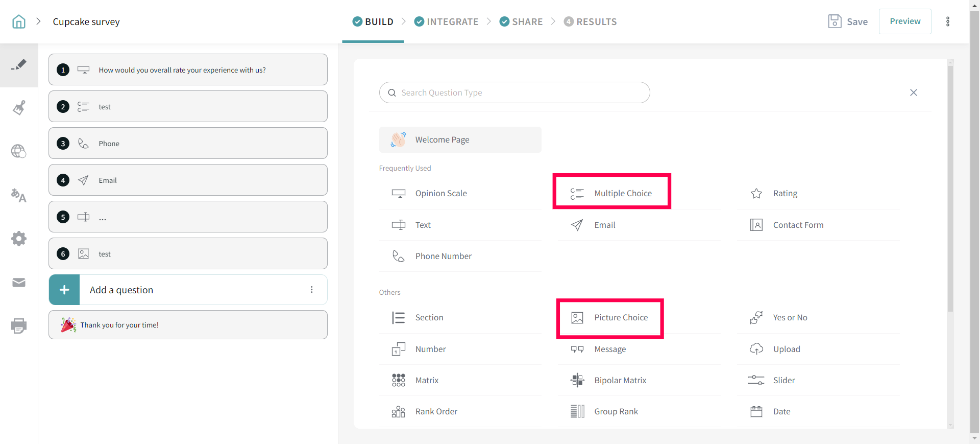Open the settings gear in the sidebar
Viewport: 980px width, 444px height.
[19, 239]
